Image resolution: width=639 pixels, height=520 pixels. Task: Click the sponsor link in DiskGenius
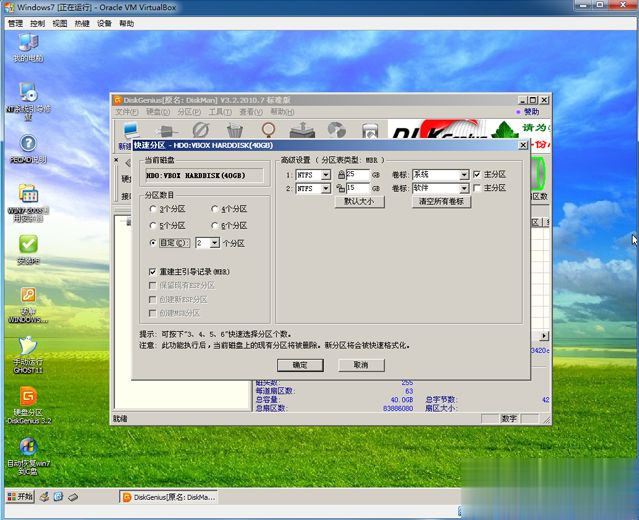(528, 112)
